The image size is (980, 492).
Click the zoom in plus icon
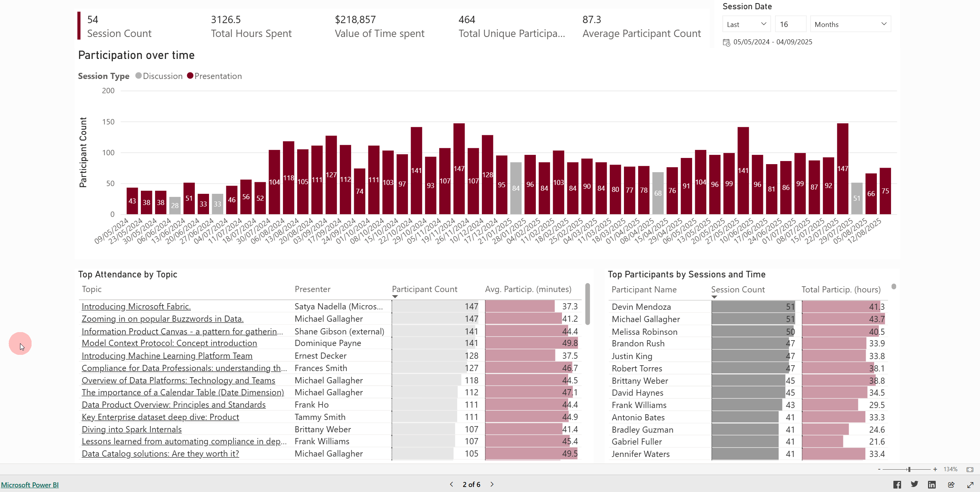(x=935, y=469)
